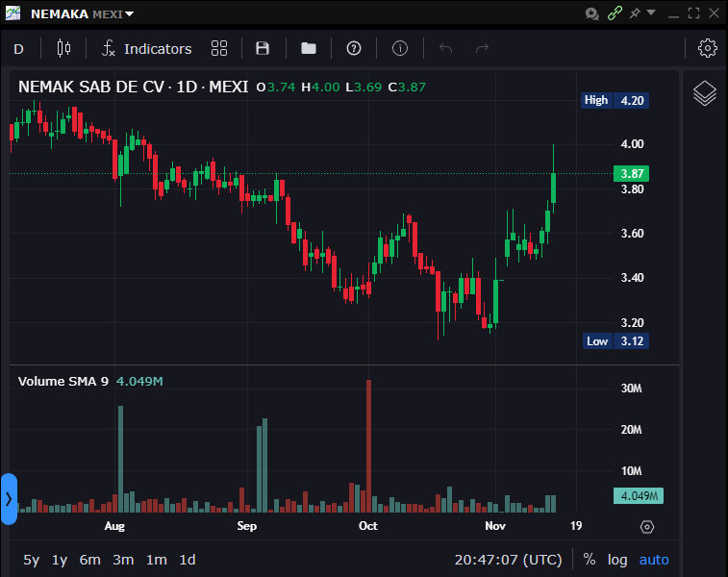
Task: Close the NEMAKA chart widget
Action: click(x=715, y=13)
